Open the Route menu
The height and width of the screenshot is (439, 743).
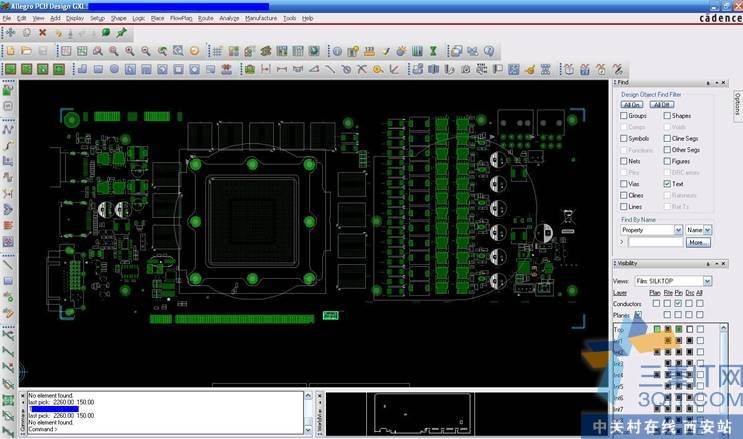pyautogui.click(x=206, y=18)
